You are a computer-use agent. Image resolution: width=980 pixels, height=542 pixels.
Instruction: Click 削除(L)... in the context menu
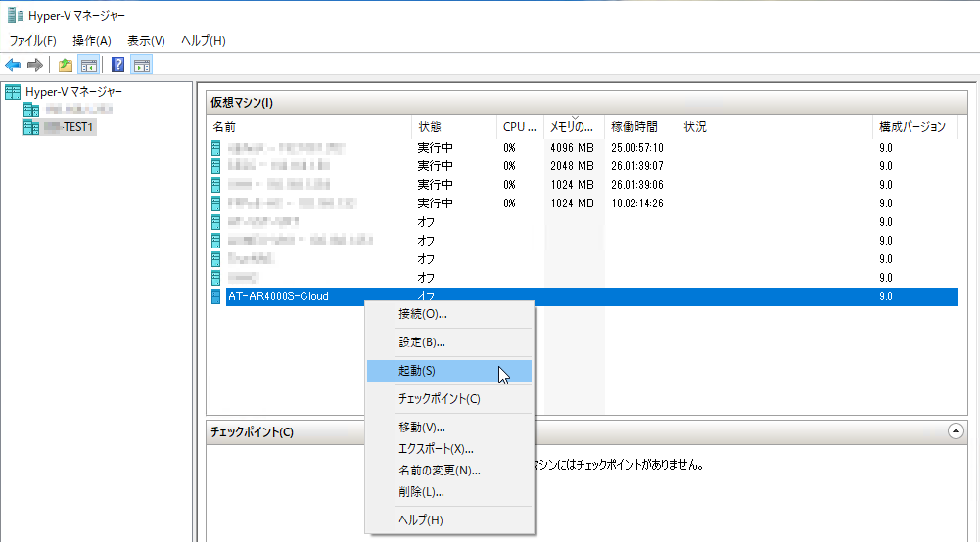[x=421, y=492]
